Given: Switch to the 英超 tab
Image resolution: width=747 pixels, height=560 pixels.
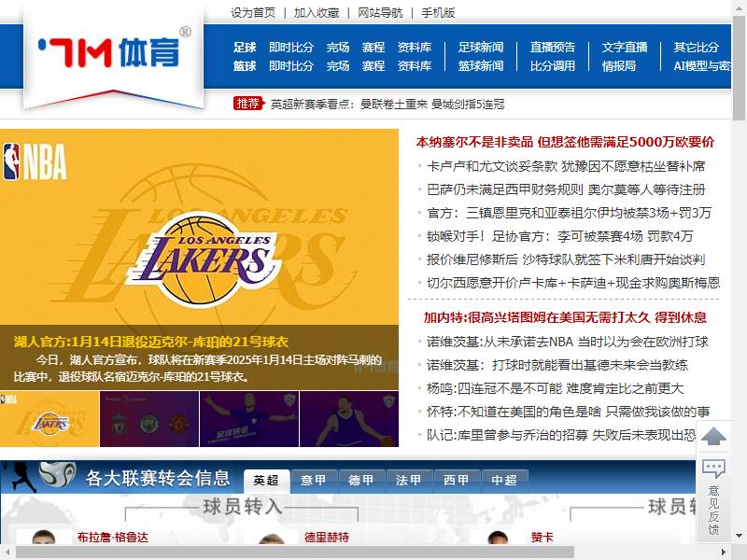Looking at the screenshot, I should (x=266, y=480).
